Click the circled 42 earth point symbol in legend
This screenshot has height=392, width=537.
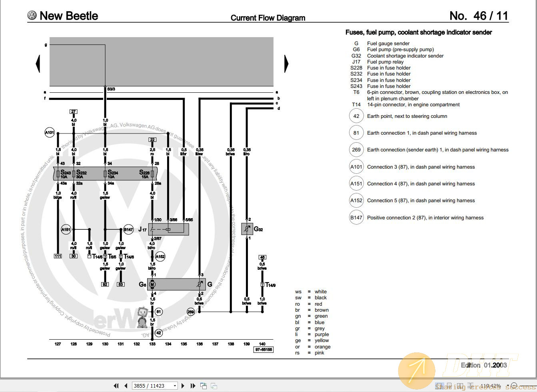pos(356,116)
